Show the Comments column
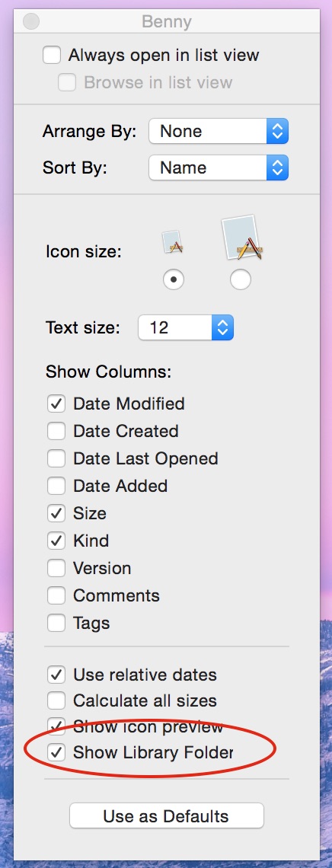Image resolution: width=332 pixels, height=868 pixels. (56, 595)
